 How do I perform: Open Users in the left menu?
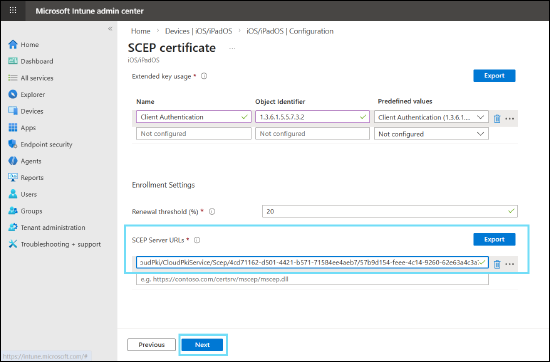coord(29,194)
